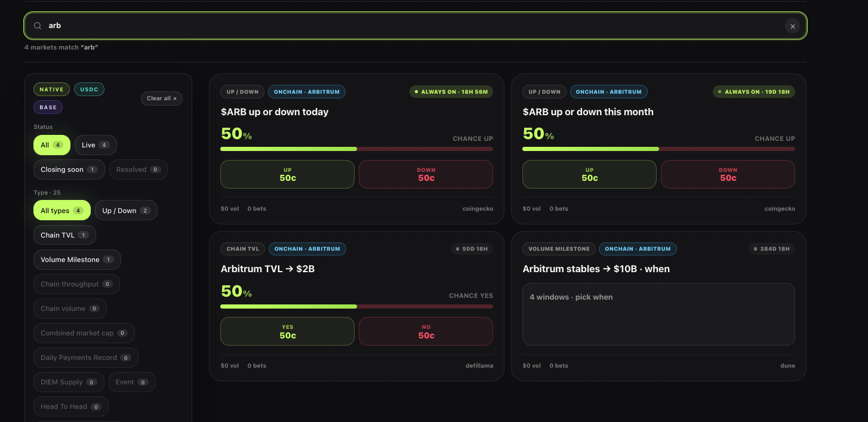Filter by Daily Payments Record type
This screenshot has width=868, height=422.
86,358
